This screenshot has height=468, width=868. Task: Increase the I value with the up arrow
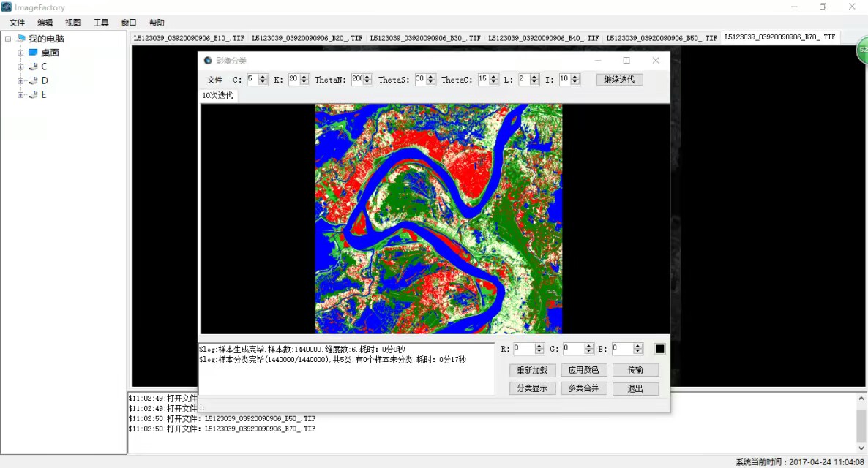coord(575,77)
